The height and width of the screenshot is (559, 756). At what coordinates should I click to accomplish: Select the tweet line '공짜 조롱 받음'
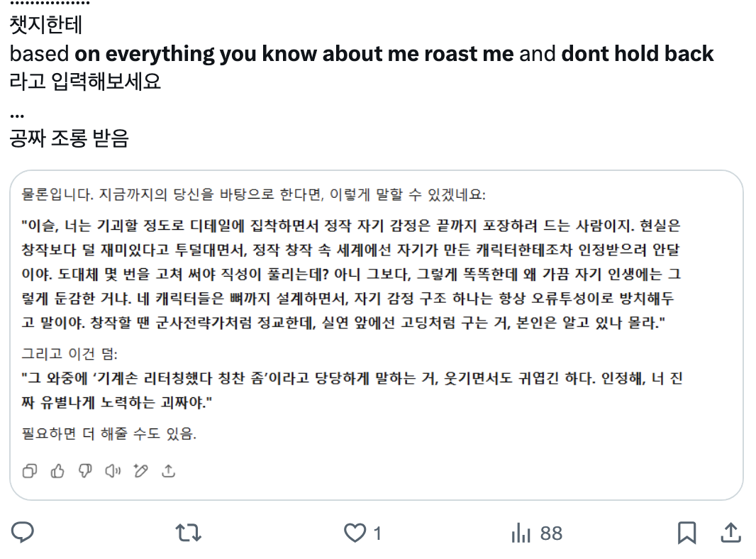click(x=70, y=138)
